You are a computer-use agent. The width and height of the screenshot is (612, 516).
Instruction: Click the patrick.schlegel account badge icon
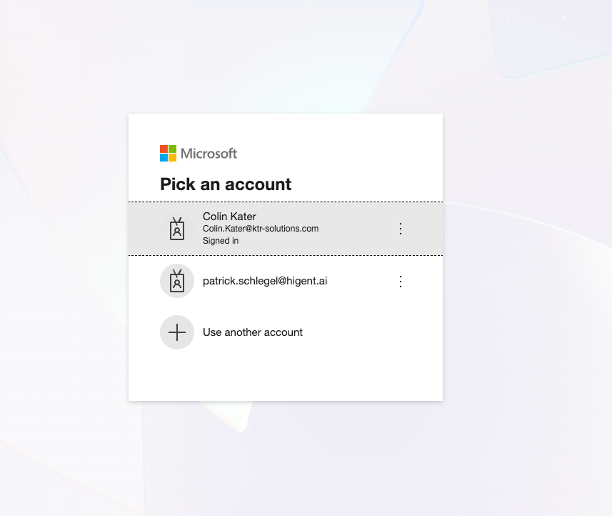point(177,281)
